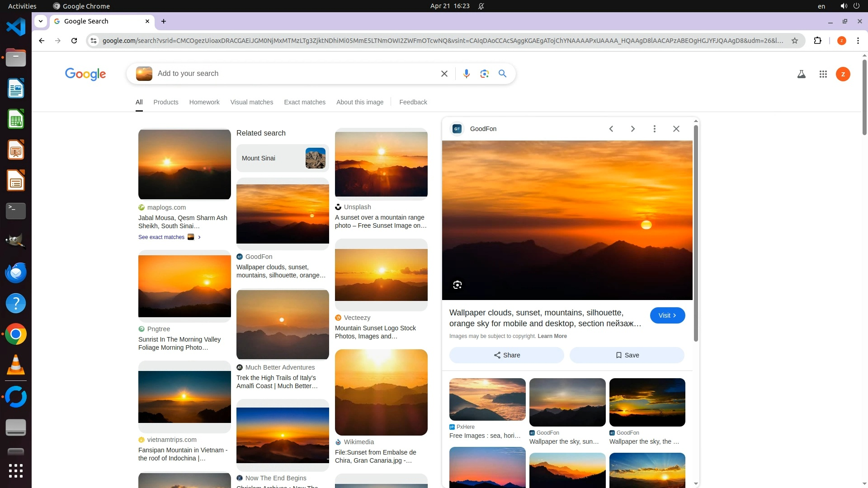Open the Search Labs flask icon
The image size is (868, 488).
tap(801, 74)
